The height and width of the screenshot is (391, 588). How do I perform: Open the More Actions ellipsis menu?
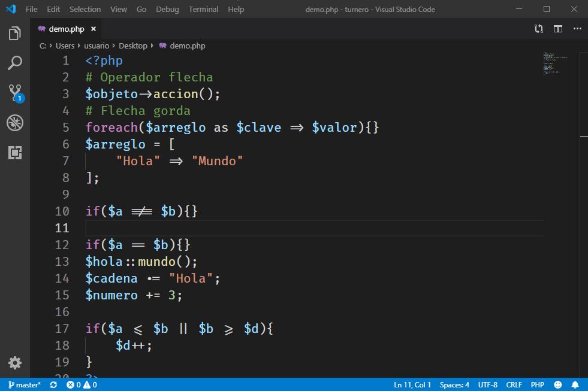click(x=577, y=29)
